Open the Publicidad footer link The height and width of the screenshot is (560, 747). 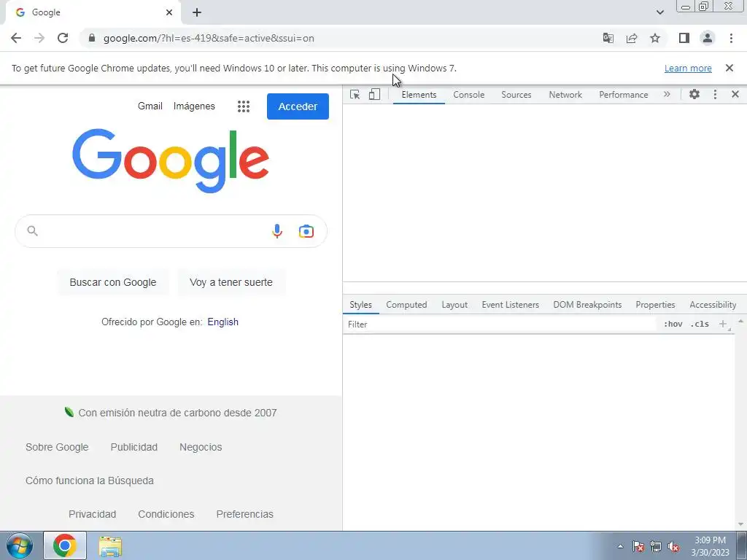pos(134,447)
